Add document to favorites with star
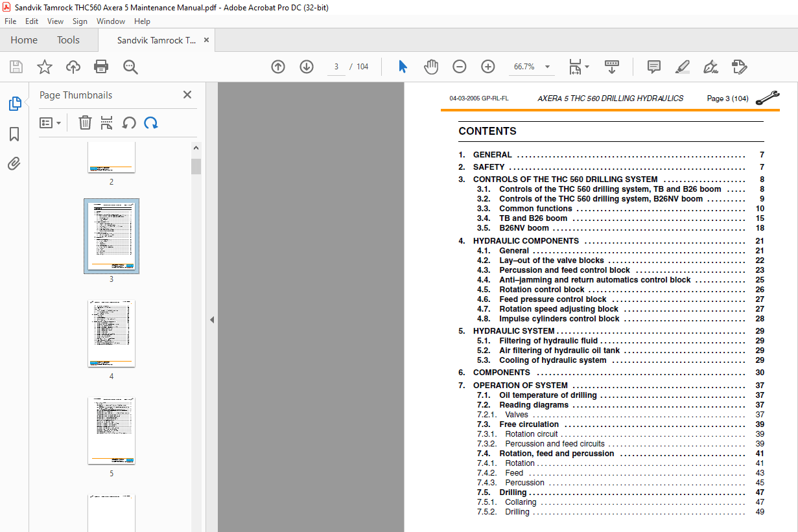798x532 pixels. click(x=44, y=66)
